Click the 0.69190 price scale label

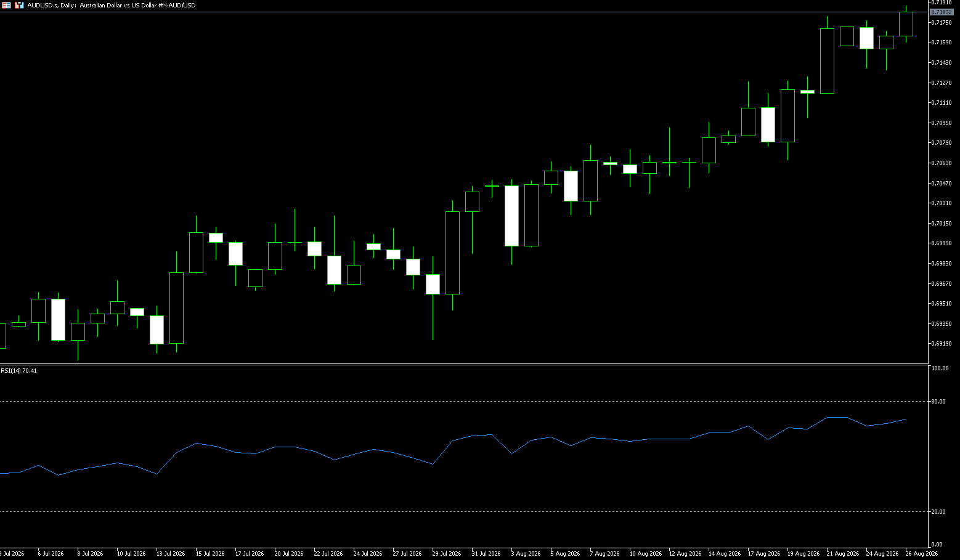click(942, 344)
